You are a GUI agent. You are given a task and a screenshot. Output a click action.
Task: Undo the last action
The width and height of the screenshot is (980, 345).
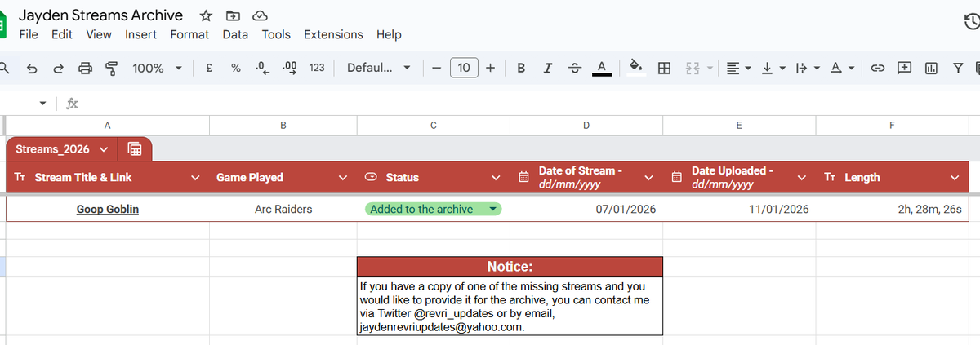(31, 69)
